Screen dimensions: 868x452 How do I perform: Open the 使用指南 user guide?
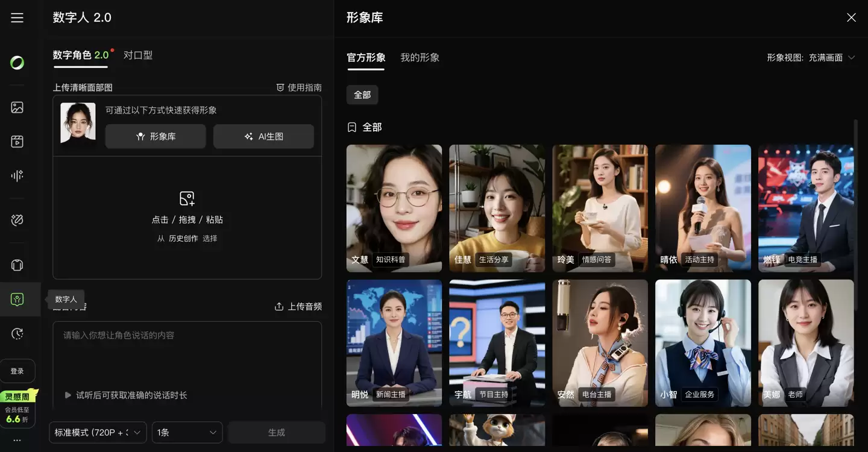300,87
